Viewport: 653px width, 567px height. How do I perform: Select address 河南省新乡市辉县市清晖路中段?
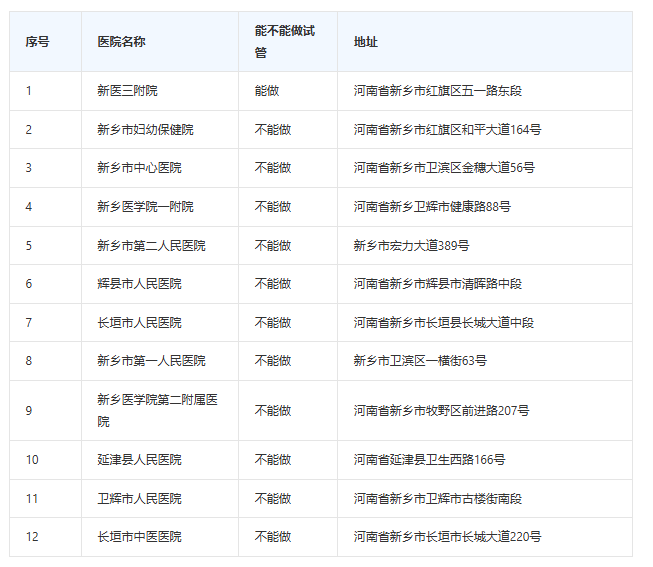pos(438,284)
